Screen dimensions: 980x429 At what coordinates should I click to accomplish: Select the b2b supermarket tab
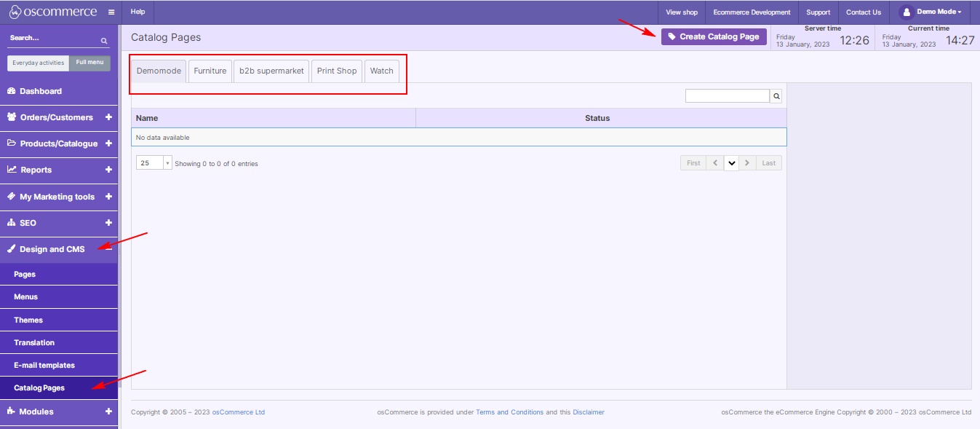tap(271, 71)
